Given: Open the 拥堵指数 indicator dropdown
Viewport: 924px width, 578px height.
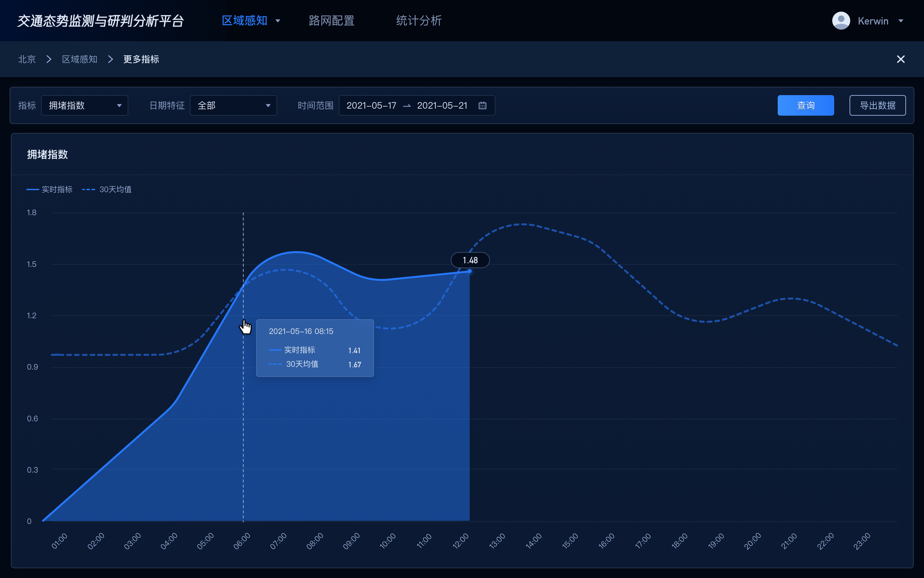Looking at the screenshot, I should pyautogui.click(x=84, y=105).
